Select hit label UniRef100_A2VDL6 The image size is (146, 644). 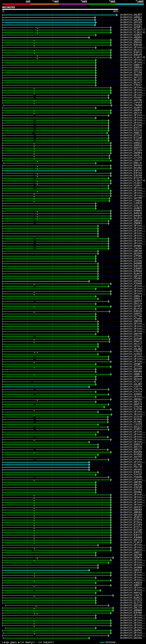(131, 354)
